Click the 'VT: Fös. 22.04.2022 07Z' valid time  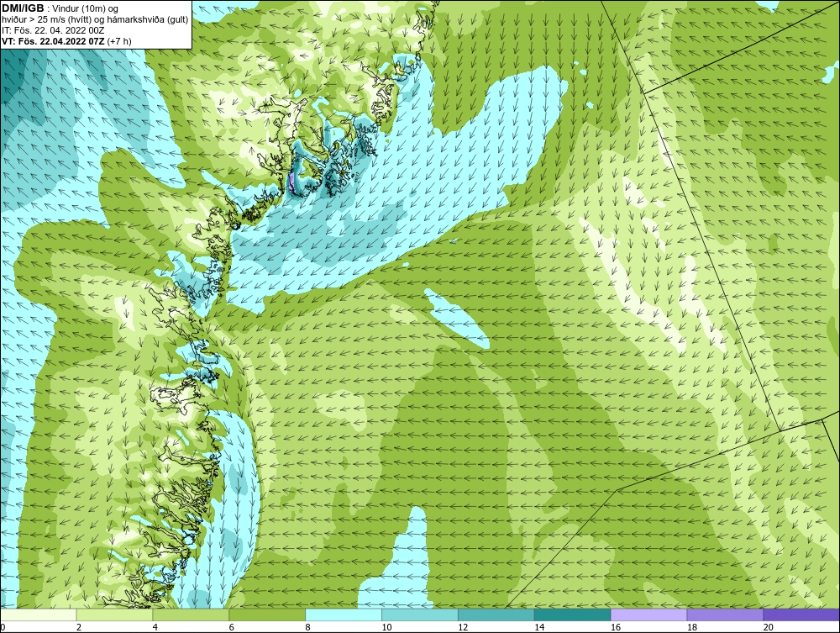click(x=54, y=40)
